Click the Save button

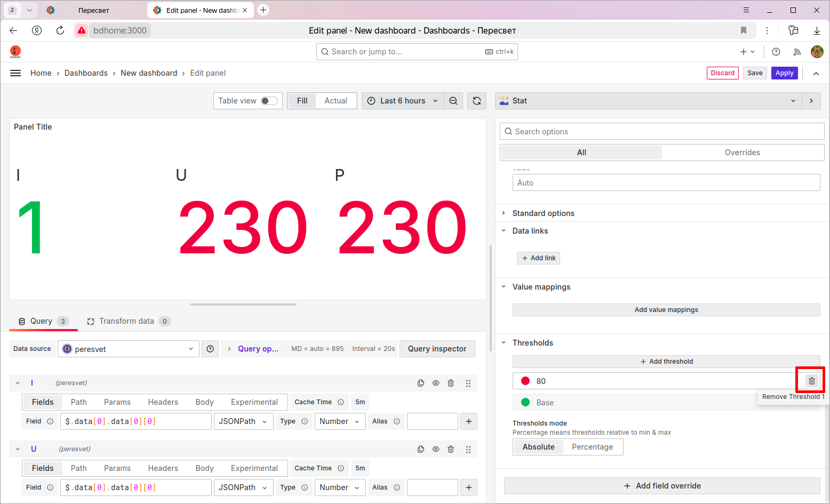[x=755, y=73]
